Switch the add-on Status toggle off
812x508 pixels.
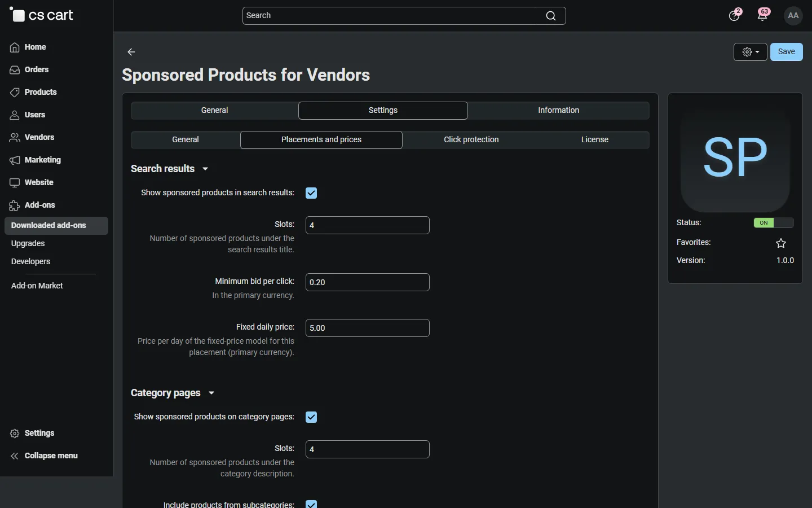click(x=774, y=223)
